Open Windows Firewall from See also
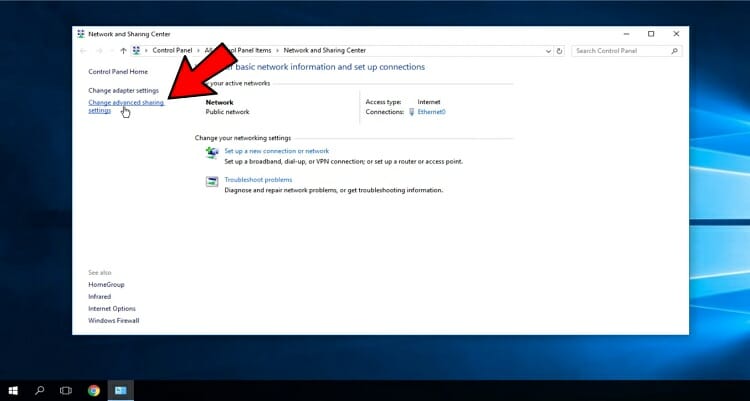 click(113, 320)
